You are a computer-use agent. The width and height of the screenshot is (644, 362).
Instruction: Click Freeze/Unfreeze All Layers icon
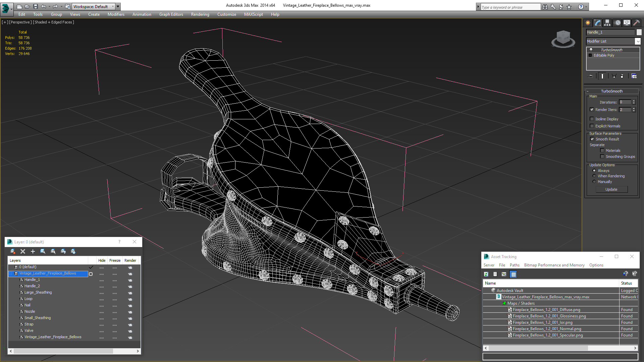[73, 251]
